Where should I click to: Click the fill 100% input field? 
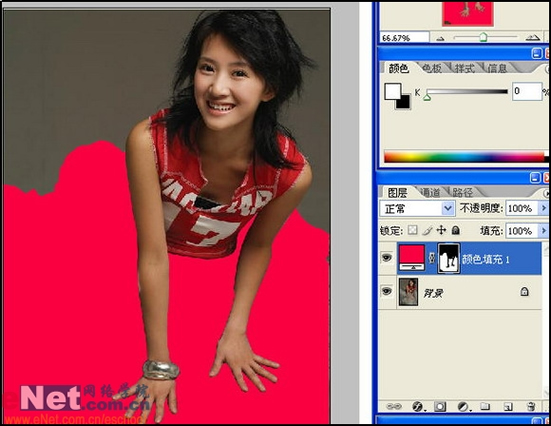click(x=521, y=231)
